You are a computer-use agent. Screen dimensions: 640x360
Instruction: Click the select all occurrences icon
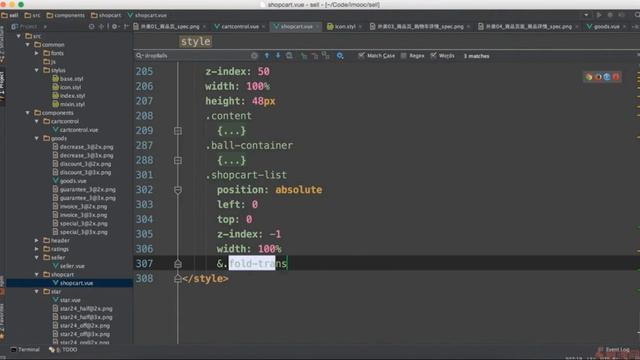[326, 56]
